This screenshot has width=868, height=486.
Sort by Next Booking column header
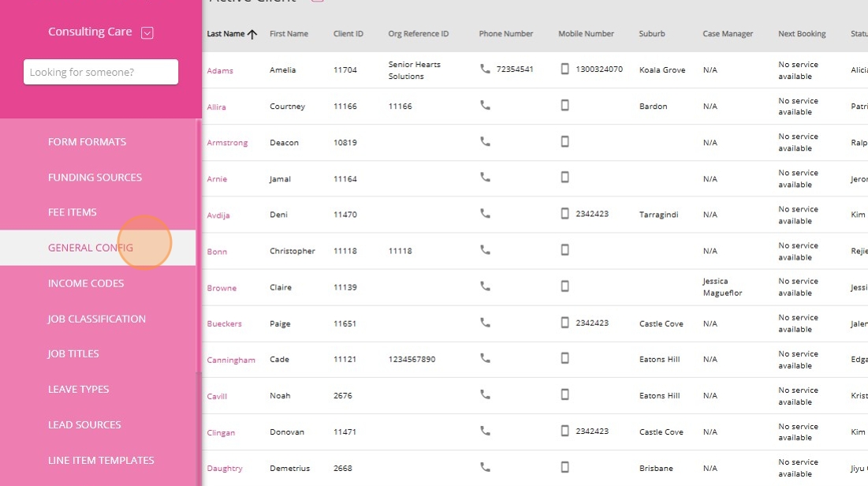[x=802, y=34]
